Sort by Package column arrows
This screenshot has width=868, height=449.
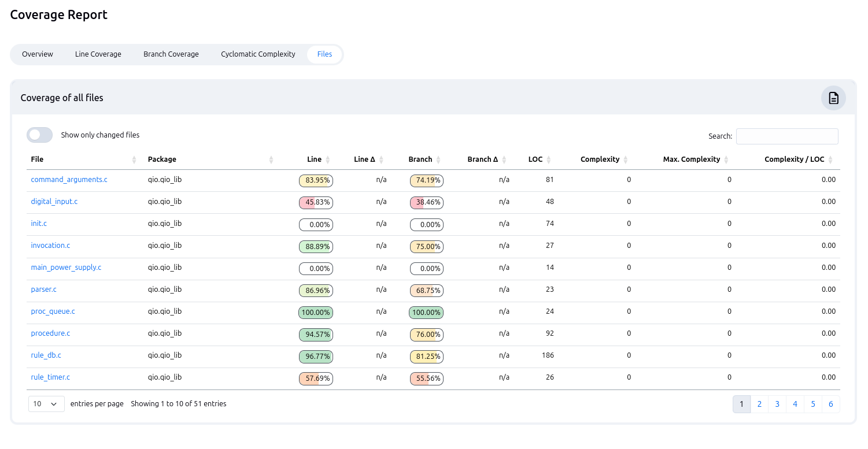coord(271,159)
